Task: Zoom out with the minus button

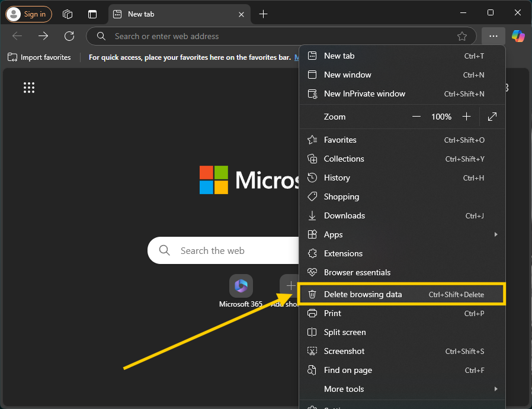Action: [x=416, y=117]
